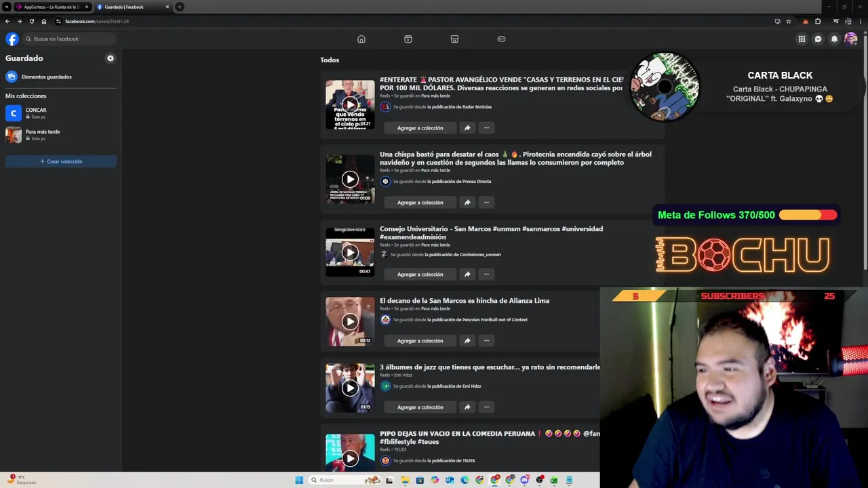Viewport: 868px width, 488px height.
Task: Play the Consejo Universitario reel thumbnail
Action: pos(350,252)
